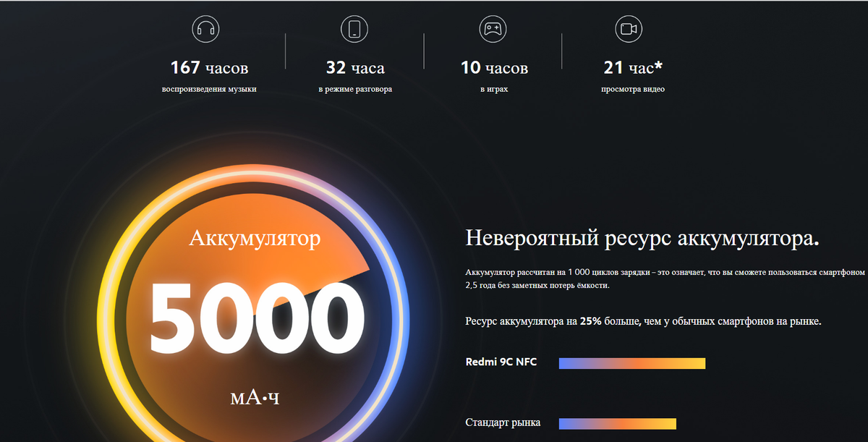
Task: Click the Стандарт рынка gradient bar
Action: [618, 424]
